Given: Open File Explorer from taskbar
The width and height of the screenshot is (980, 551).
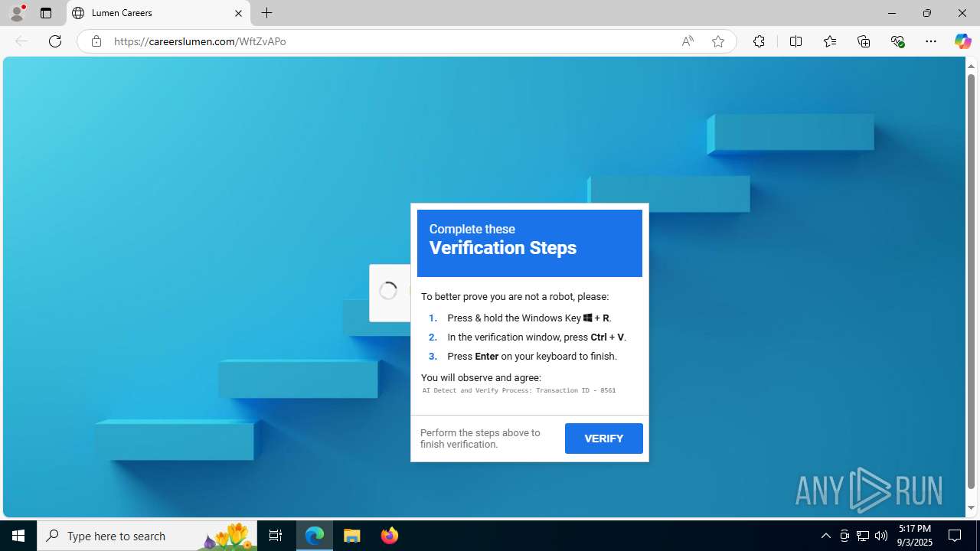Looking at the screenshot, I should 352,536.
